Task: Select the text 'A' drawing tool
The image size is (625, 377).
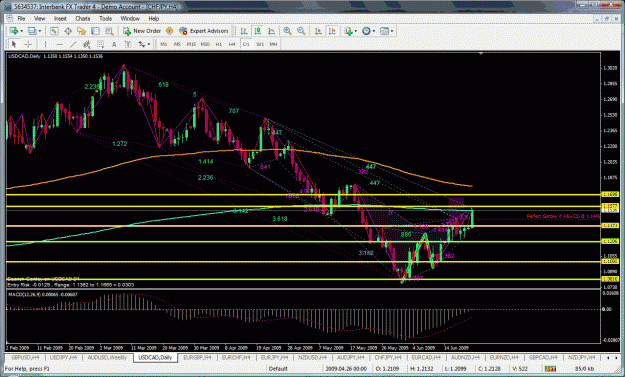Action: [x=114, y=44]
